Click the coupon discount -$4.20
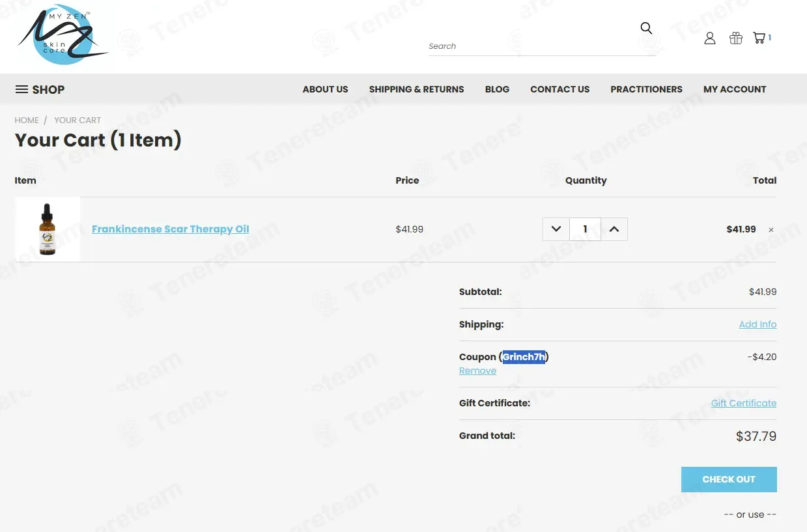 pyautogui.click(x=762, y=357)
